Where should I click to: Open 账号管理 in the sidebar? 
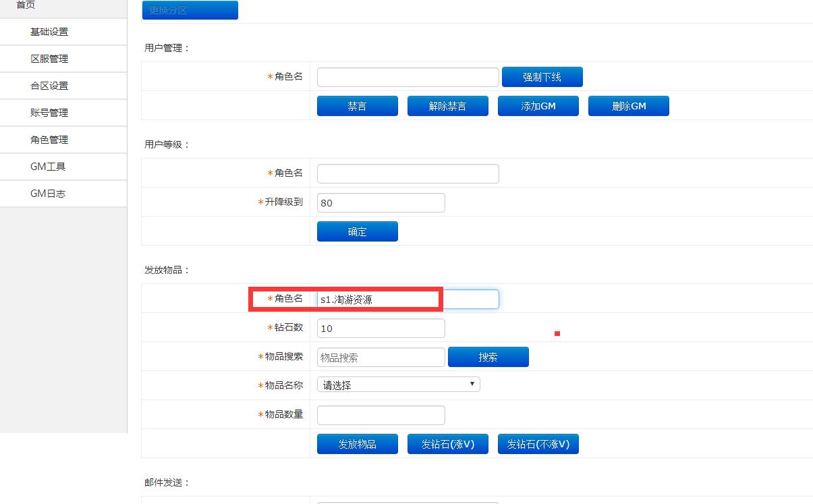49,113
